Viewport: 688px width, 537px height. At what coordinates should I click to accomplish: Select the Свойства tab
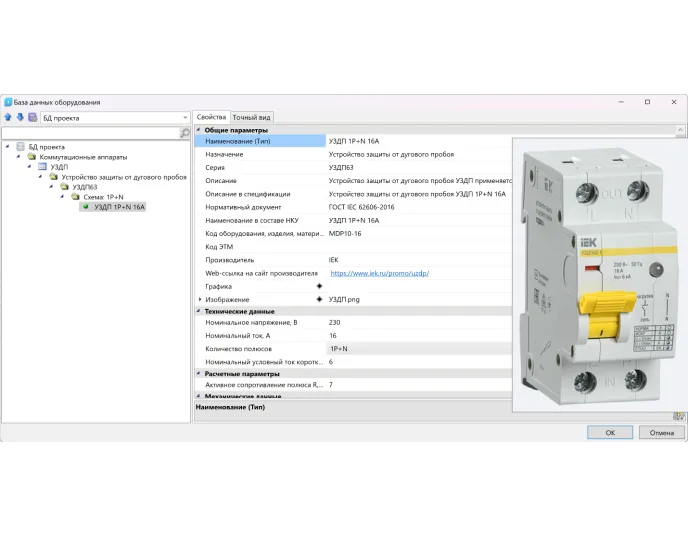click(x=211, y=117)
